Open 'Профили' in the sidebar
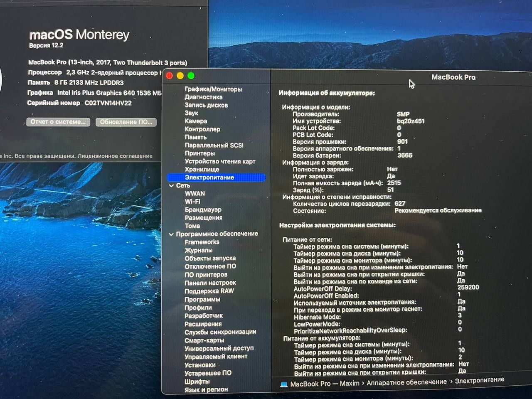532x399 pixels. coord(198,308)
